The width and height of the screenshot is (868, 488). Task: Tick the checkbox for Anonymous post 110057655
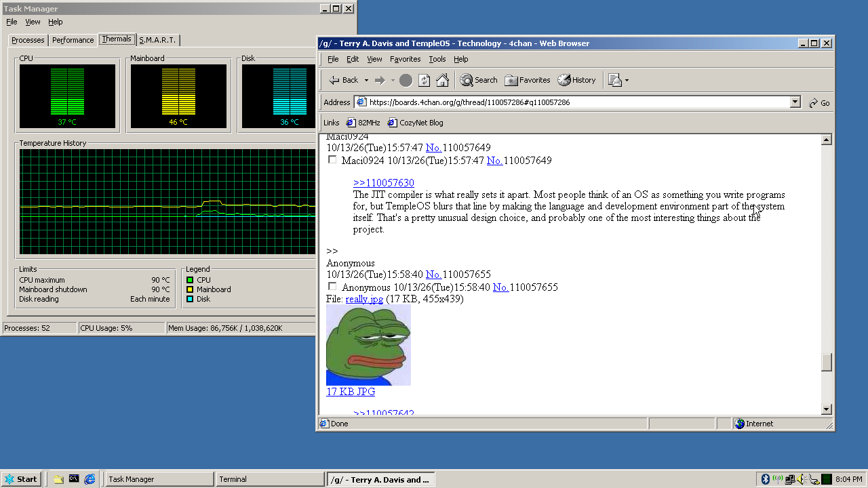click(332, 287)
